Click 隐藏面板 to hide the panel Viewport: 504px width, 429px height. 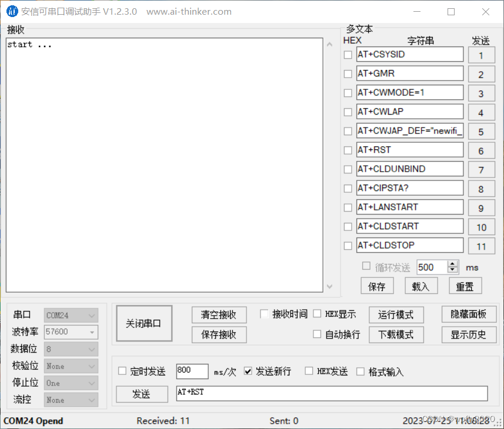[x=469, y=314]
